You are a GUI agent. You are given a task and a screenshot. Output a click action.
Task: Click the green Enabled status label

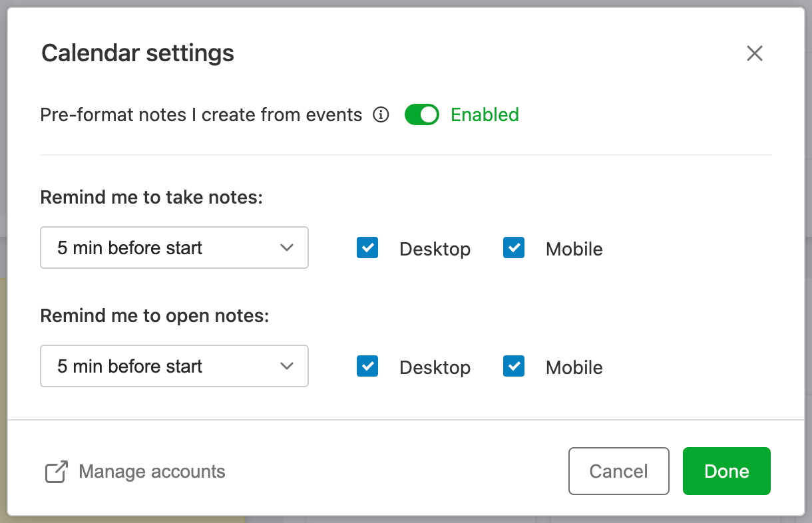485,115
